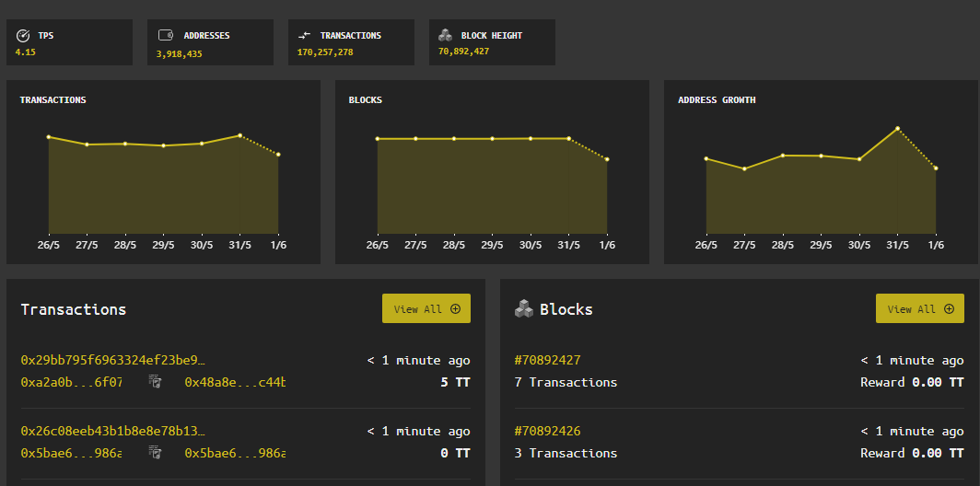Open recipient address 0x48a8e...c44b
The image size is (980, 486).
pos(235,381)
